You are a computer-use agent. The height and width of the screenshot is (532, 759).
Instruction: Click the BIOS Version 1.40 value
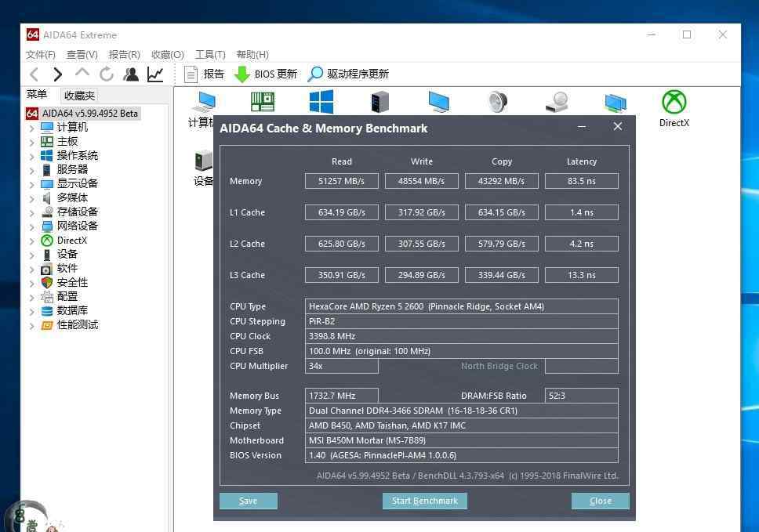click(461, 455)
